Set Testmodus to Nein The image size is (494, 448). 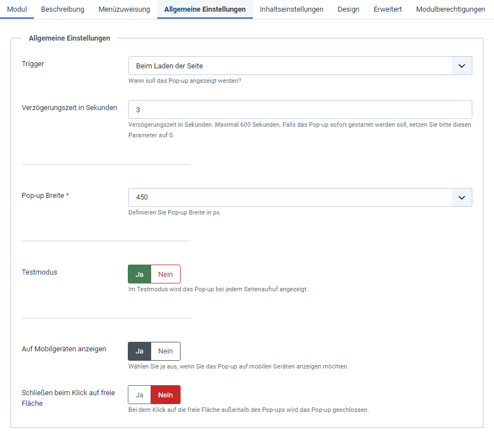[166, 274]
